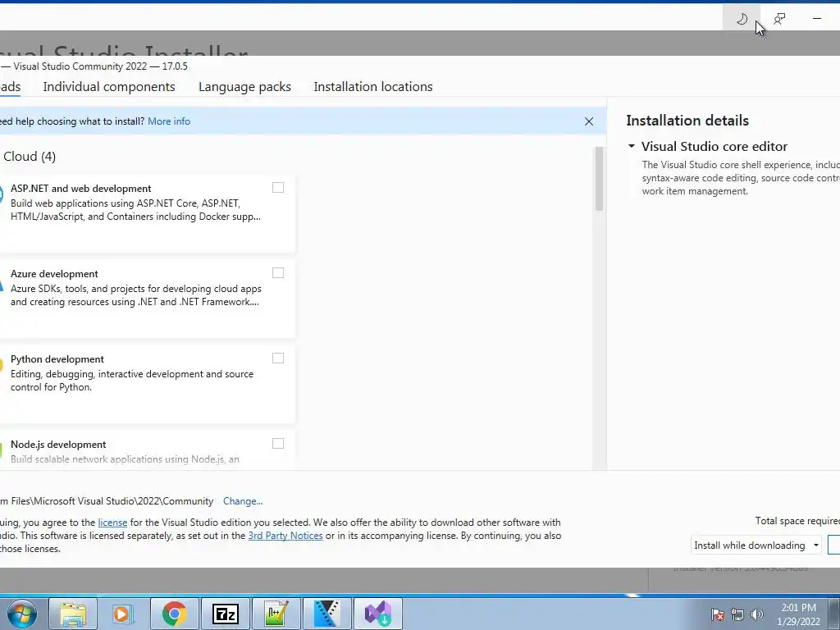
Task: Click the Cloud (4) category heading
Action: point(30,157)
